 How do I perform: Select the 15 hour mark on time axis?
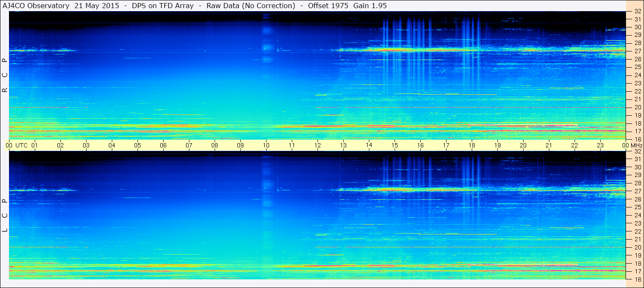pos(395,145)
